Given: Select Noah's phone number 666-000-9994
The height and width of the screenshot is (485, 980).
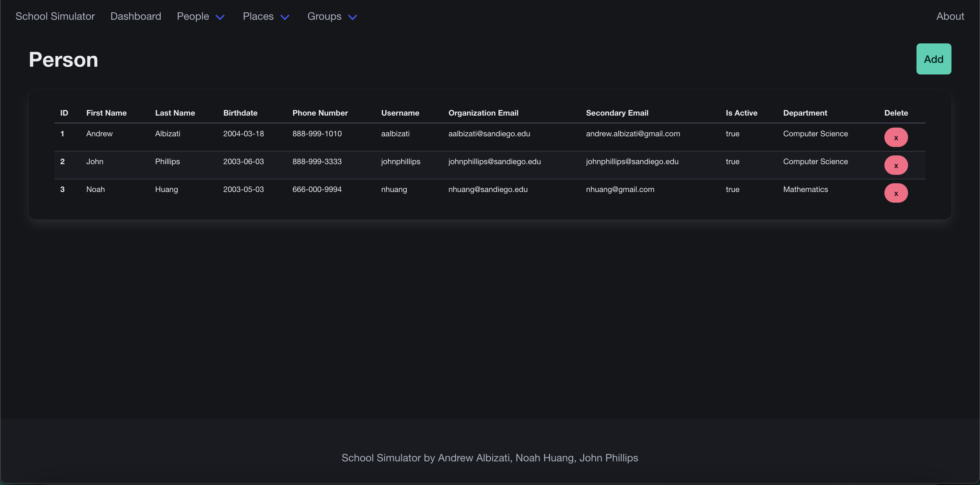Looking at the screenshot, I should 317,189.
